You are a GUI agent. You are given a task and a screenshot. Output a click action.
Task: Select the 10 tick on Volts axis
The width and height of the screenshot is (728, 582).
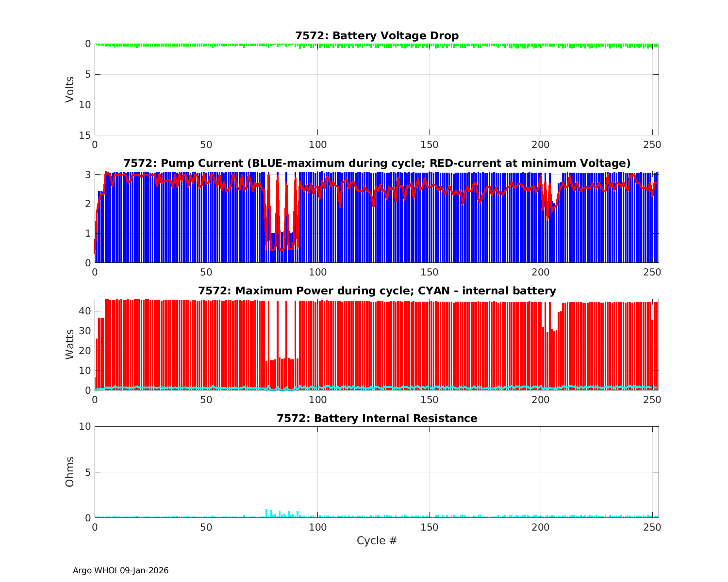click(85, 105)
